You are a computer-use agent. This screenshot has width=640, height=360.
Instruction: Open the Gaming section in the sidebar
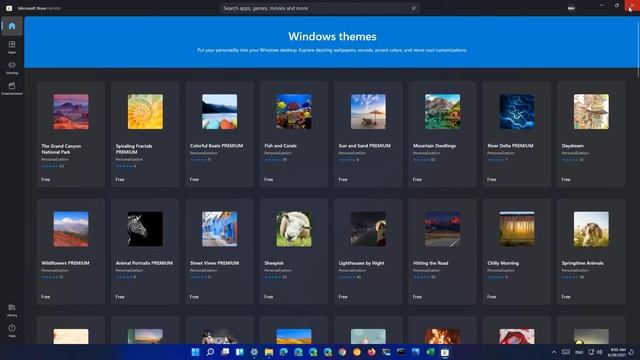click(12, 68)
